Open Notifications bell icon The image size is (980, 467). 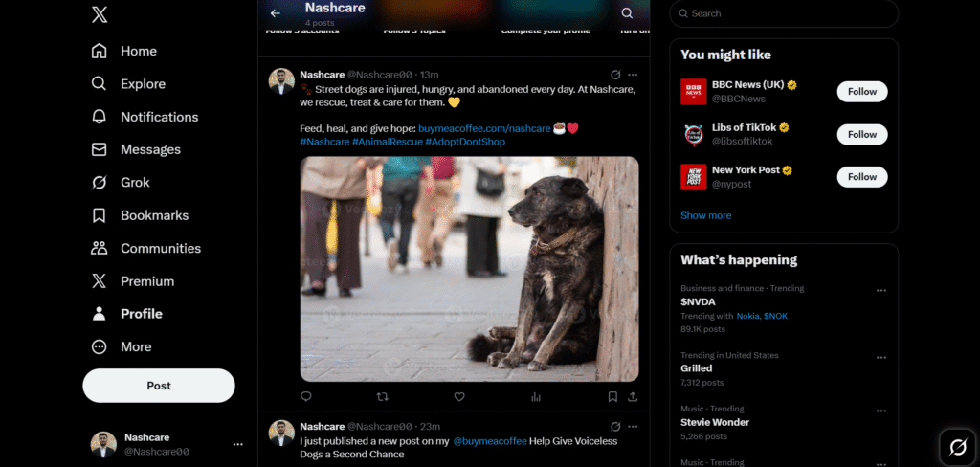tap(99, 117)
